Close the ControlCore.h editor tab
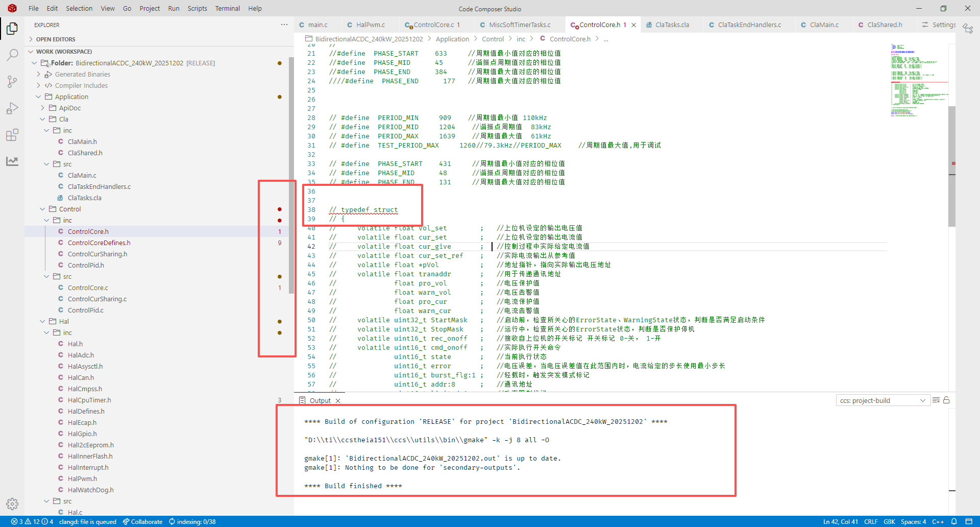 coord(634,25)
